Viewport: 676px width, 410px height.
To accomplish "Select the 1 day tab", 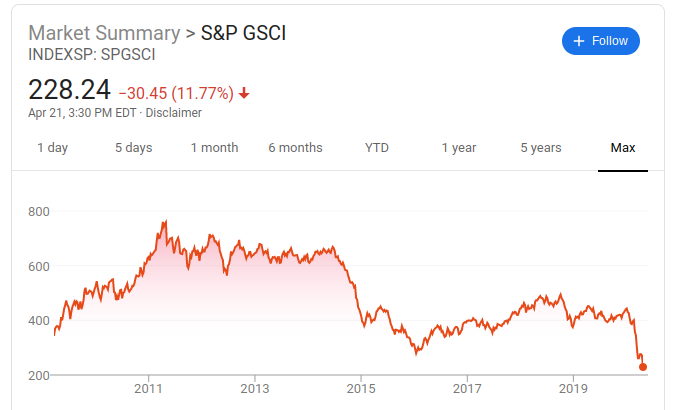I will point(52,148).
